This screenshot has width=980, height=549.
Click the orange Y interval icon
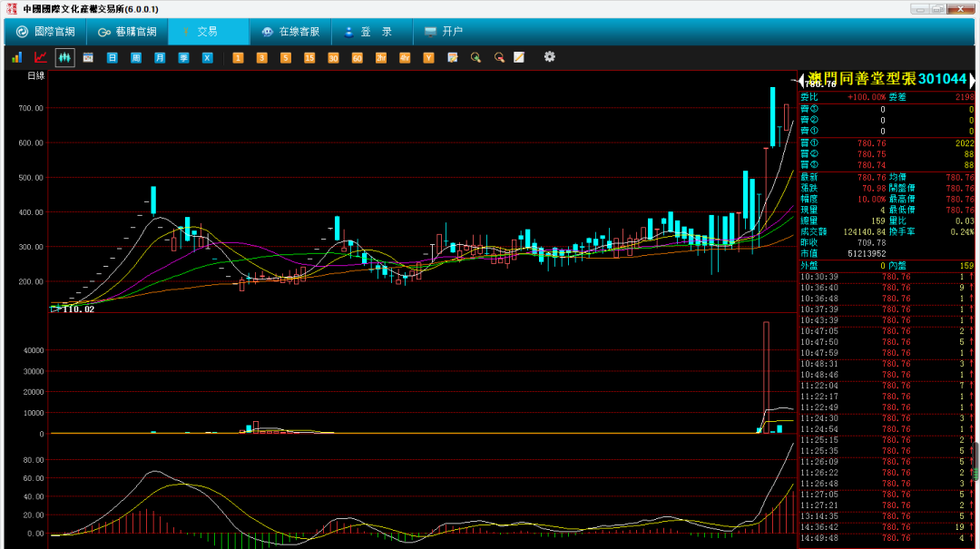tap(428, 57)
